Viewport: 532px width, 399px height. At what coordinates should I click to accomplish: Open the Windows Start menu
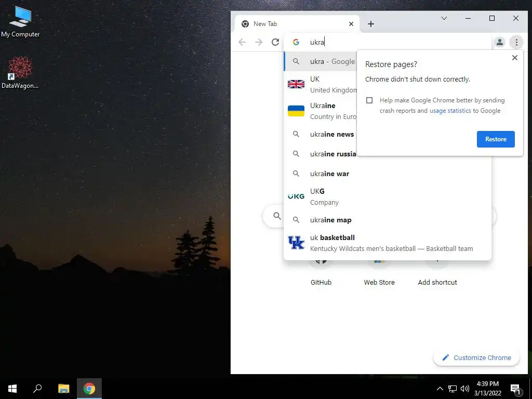pyautogui.click(x=12, y=389)
